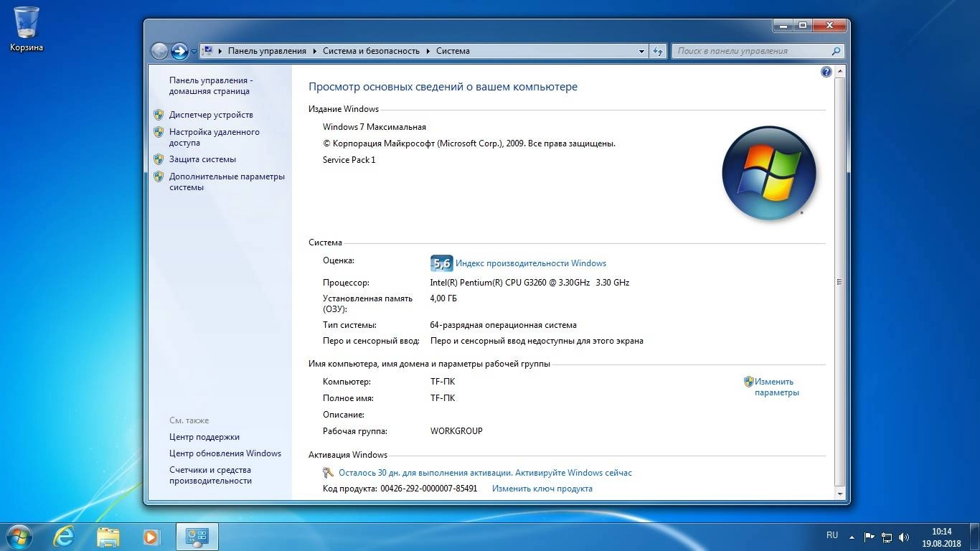
Task: Click the scrollbar up arrow
Action: coord(841,72)
